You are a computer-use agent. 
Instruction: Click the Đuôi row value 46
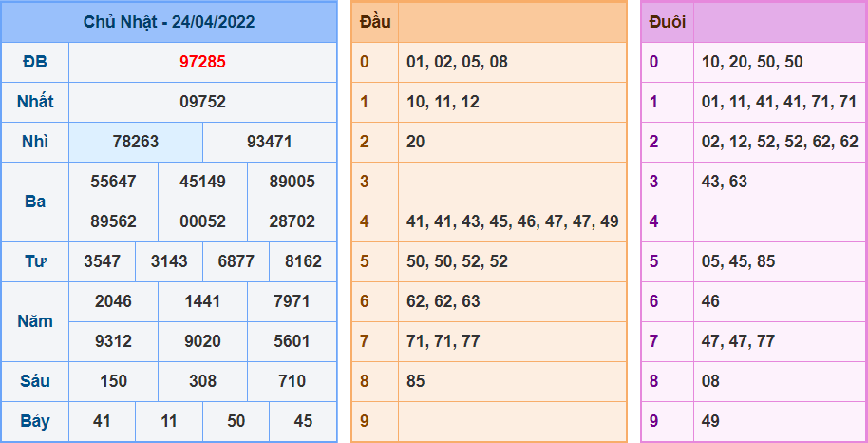(710, 301)
